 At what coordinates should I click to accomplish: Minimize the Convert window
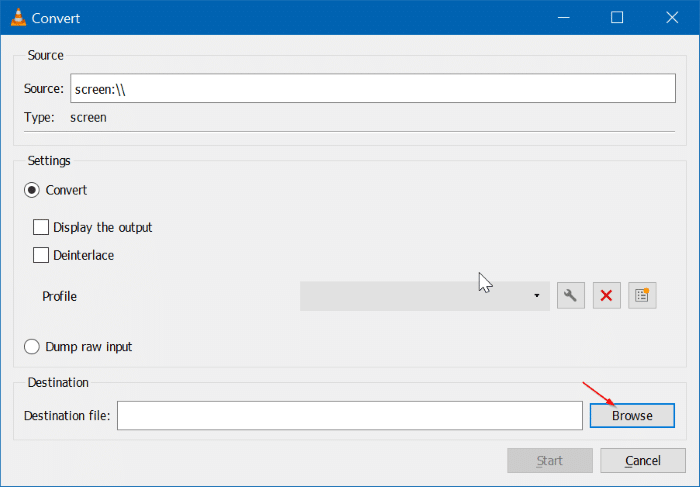(564, 18)
